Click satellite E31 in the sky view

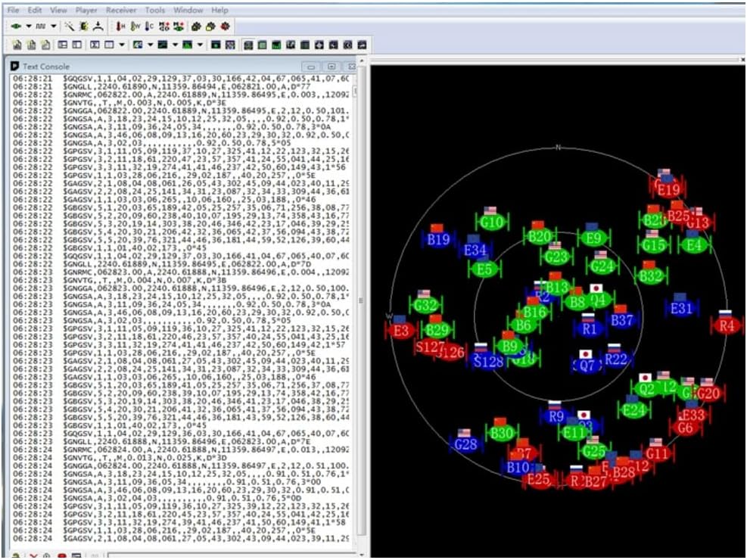(681, 308)
